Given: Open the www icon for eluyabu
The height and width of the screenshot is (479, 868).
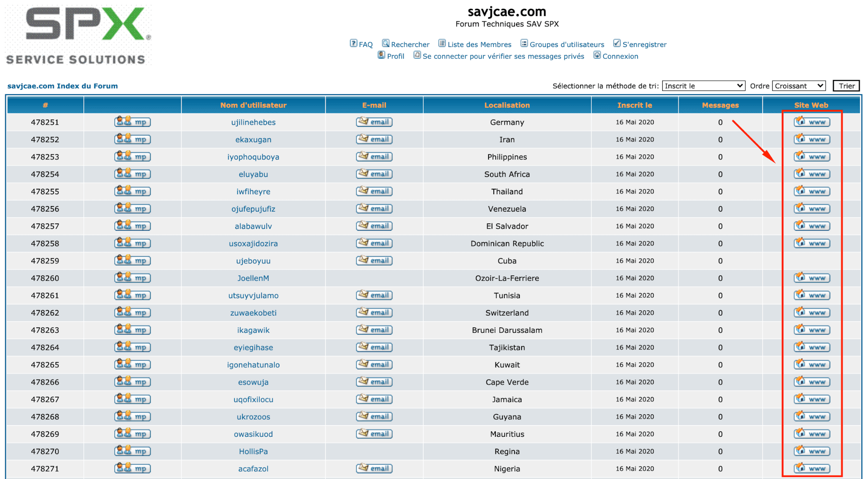Looking at the screenshot, I should pyautogui.click(x=812, y=174).
